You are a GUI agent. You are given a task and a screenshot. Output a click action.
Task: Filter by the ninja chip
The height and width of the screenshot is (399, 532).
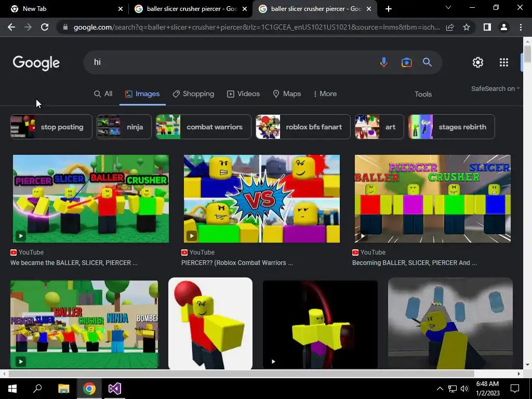coord(124,127)
